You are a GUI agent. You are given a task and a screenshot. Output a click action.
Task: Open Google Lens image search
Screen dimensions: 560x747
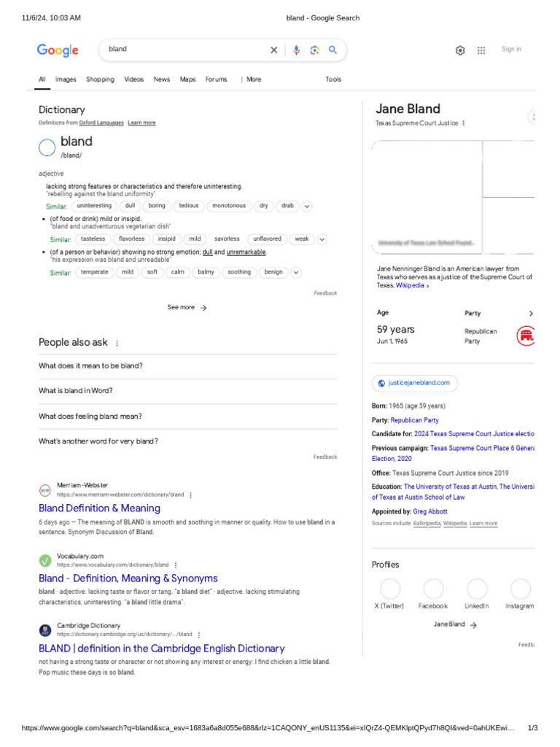pyautogui.click(x=314, y=50)
